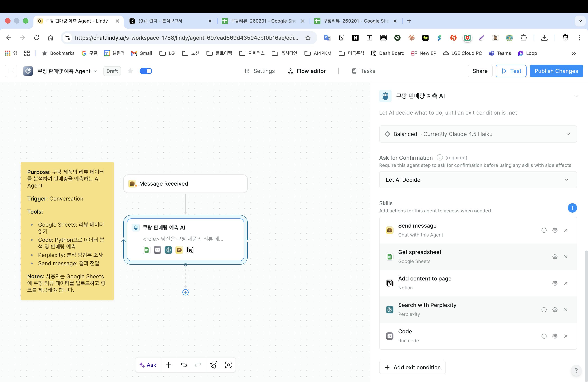This screenshot has height=382, width=588.
Task: Click Add exit condition button
Action: (412, 367)
